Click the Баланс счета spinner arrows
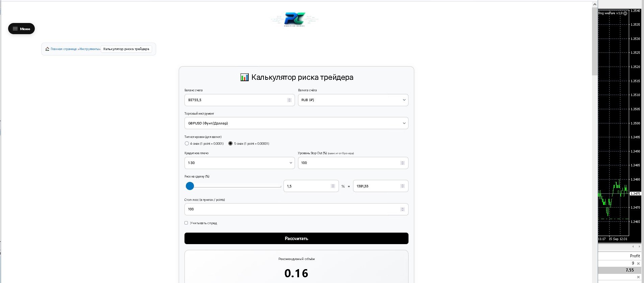This screenshot has width=644, height=283. [x=289, y=100]
